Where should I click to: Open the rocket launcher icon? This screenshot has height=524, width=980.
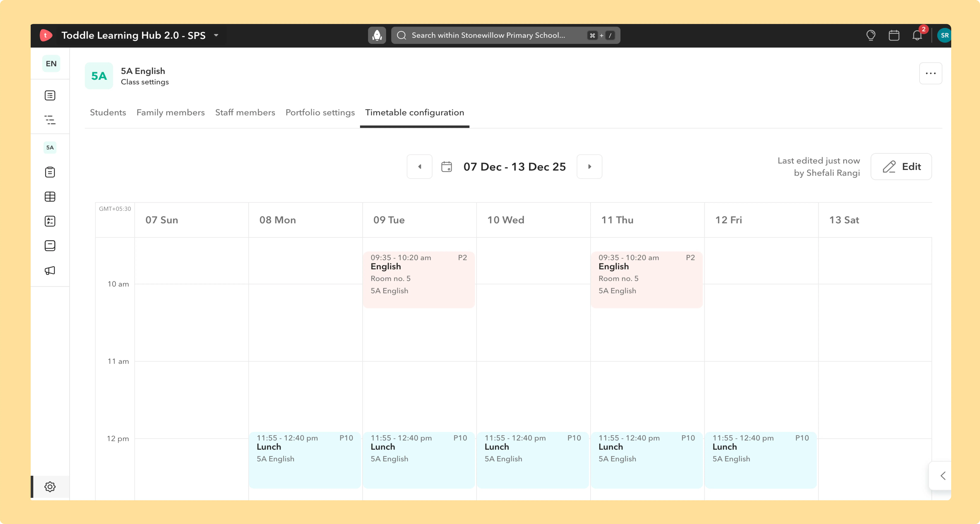pos(377,35)
